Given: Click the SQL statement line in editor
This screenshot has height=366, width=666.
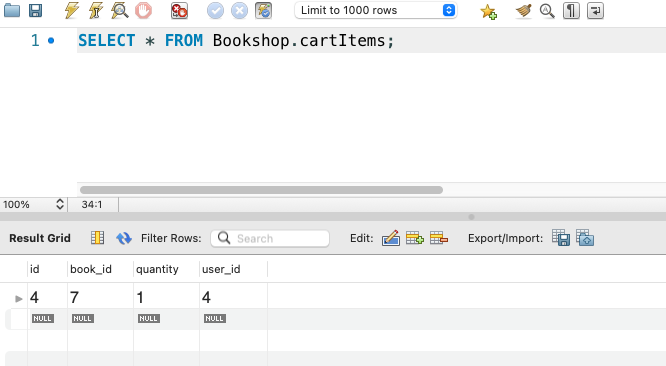Looking at the screenshot, I should pos(236,41).
